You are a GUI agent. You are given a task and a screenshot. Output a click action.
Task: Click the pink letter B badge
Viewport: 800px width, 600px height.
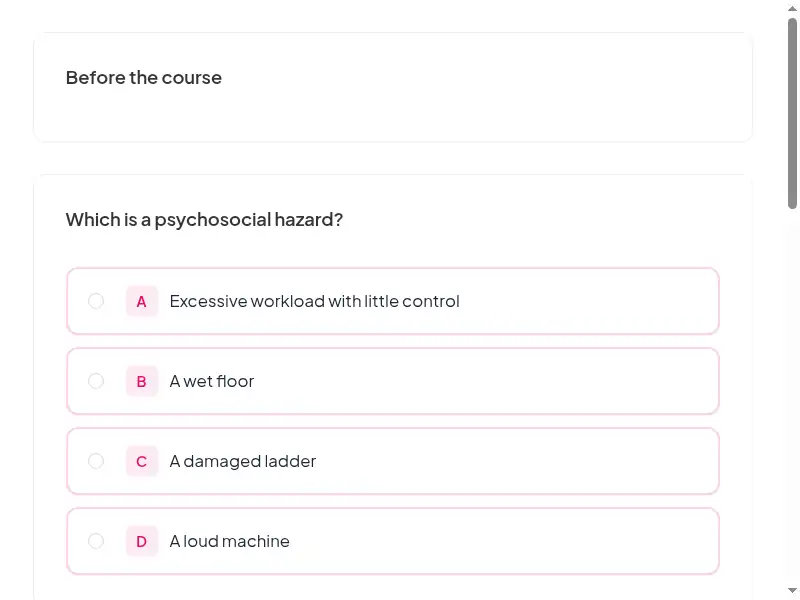pyautogui.click(x=142, y=381)
